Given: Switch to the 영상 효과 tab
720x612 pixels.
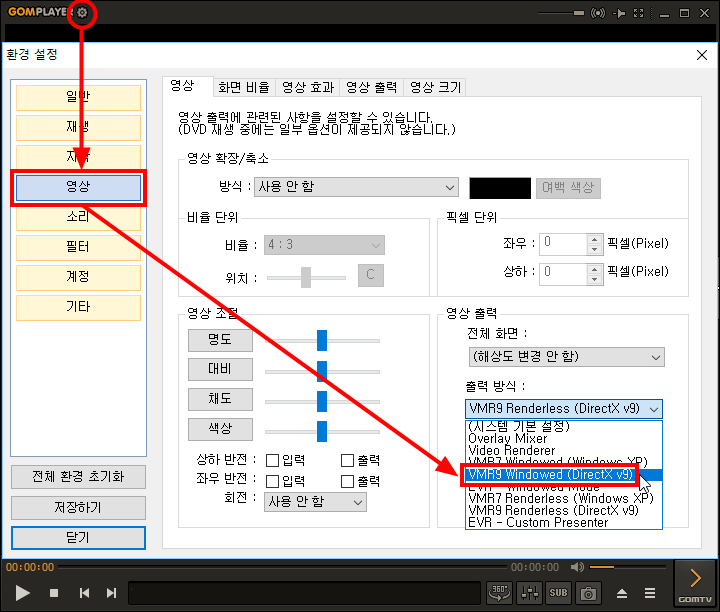Looking at the screenshot, I should click(x=308, y=87).
